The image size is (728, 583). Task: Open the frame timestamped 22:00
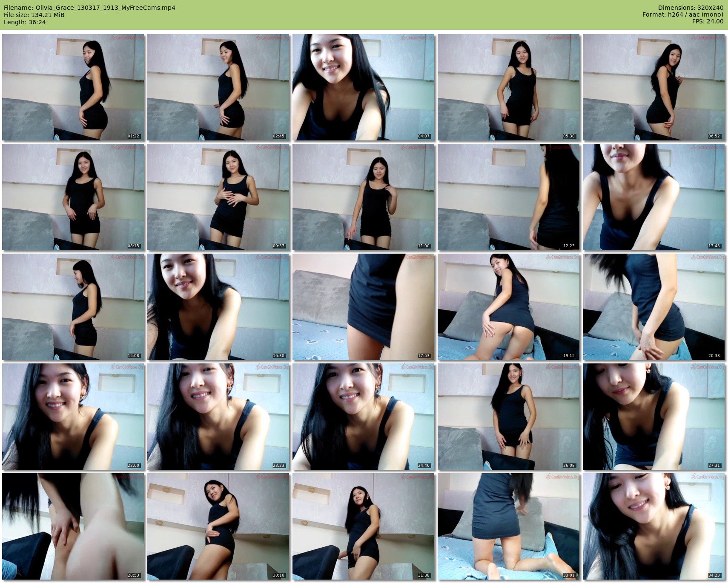pyautogui.click(x=73, y=417)
